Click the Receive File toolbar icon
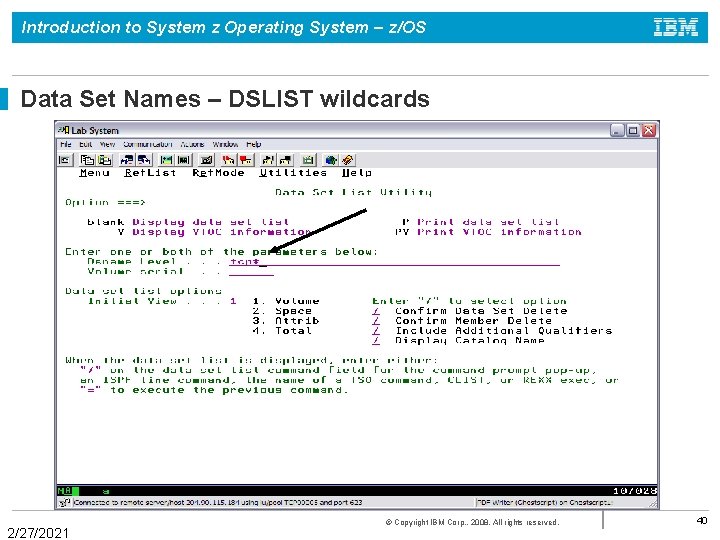 [144, 160]
